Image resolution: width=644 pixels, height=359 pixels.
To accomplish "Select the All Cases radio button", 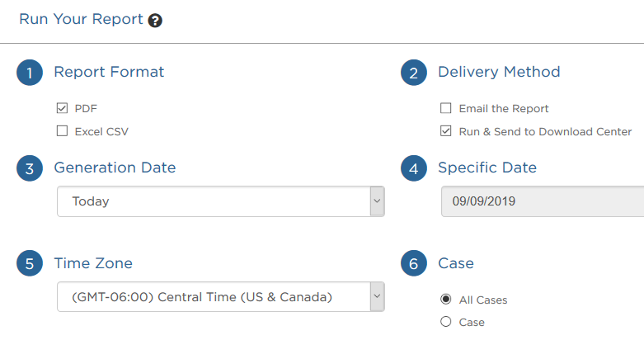I will point(445,299).
